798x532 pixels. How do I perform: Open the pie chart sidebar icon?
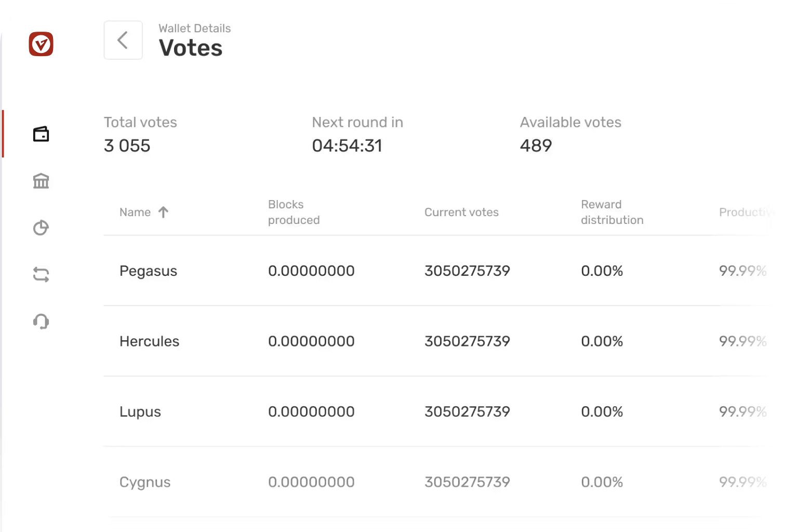(41, 228)
